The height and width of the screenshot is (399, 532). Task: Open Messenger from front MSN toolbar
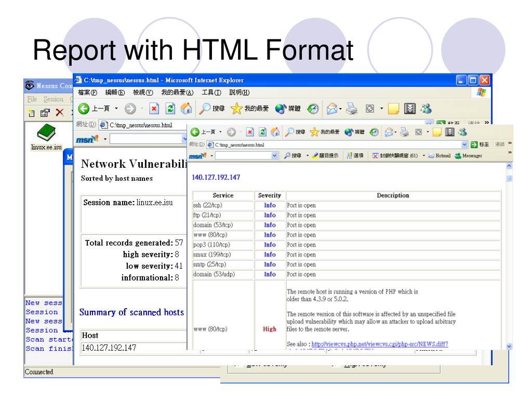(469, 155)
